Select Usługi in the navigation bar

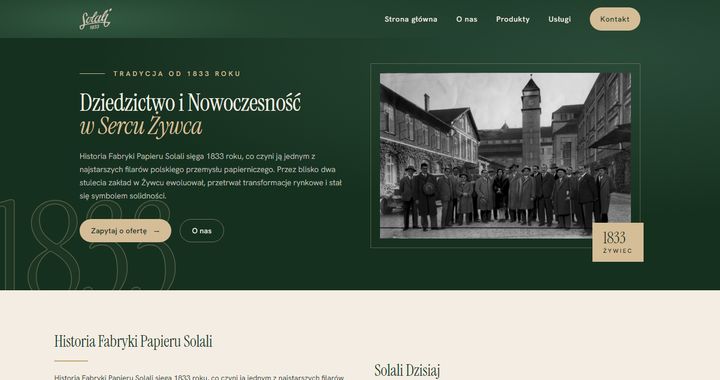pos(559,19)
